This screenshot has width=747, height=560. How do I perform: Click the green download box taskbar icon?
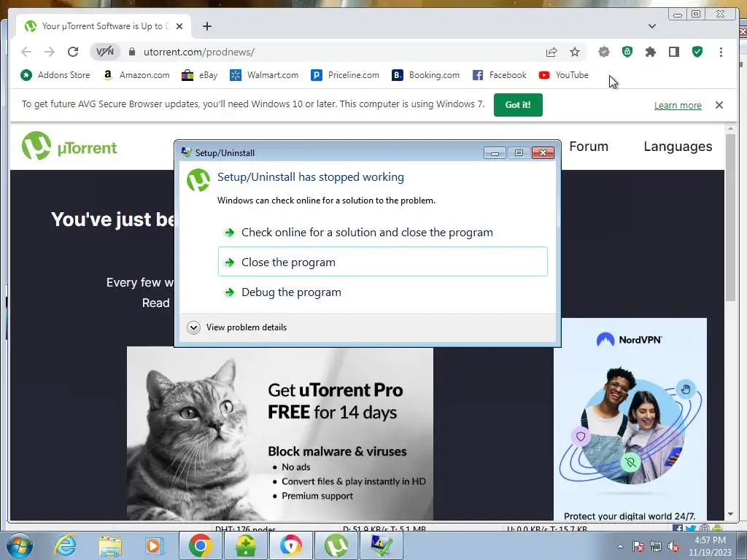tap(246, 545)
